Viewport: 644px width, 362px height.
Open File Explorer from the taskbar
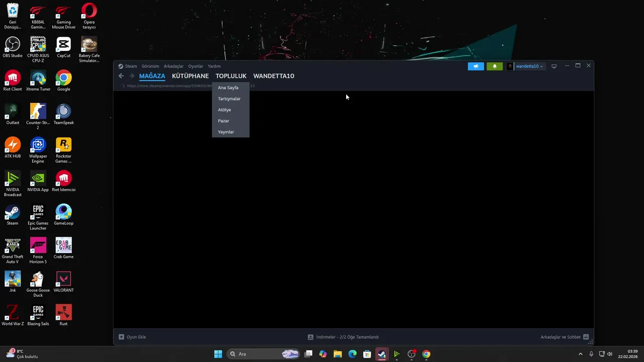[338, 354]
